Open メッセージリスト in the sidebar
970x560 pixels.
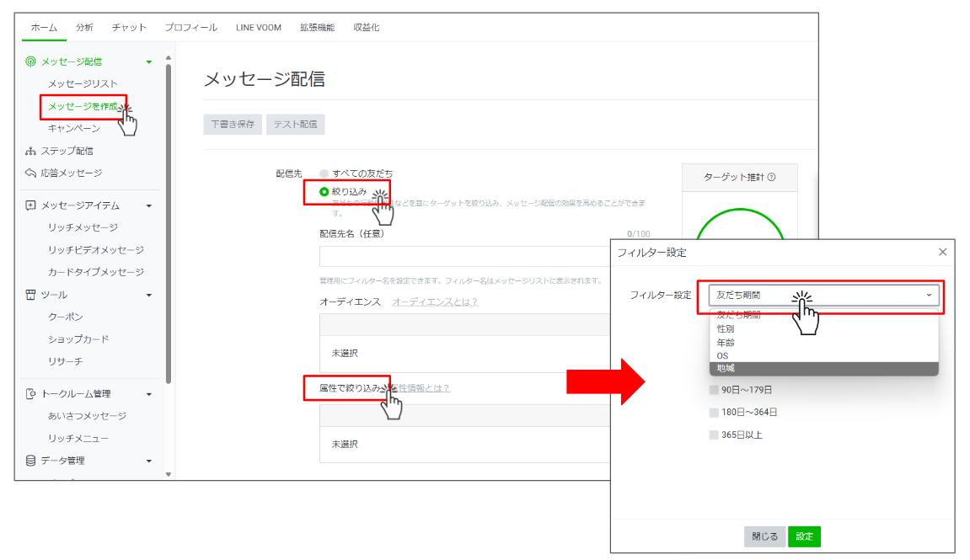(x=83, y=83)
